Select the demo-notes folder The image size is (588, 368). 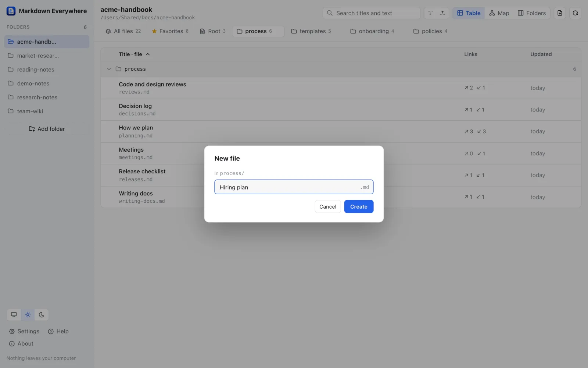click(x=47, y=84)
